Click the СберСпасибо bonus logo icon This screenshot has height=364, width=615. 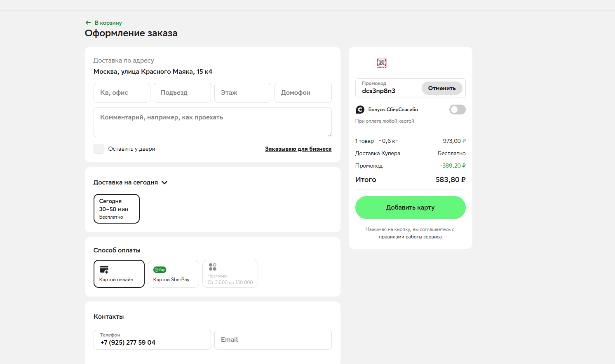point(360,110)
